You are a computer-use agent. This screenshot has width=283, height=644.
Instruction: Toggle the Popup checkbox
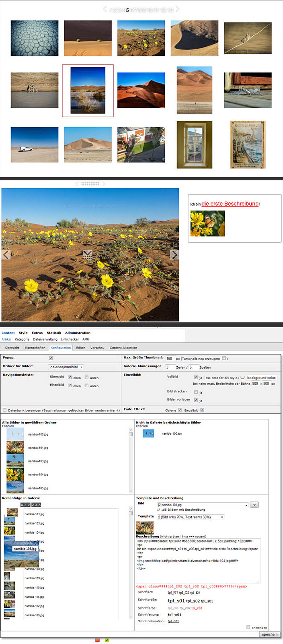[51, 358]
